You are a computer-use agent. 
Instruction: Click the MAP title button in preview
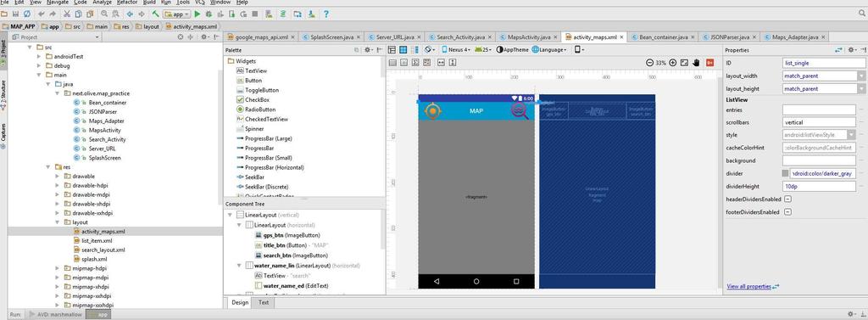pyautogui.click(x=476, y=111)
